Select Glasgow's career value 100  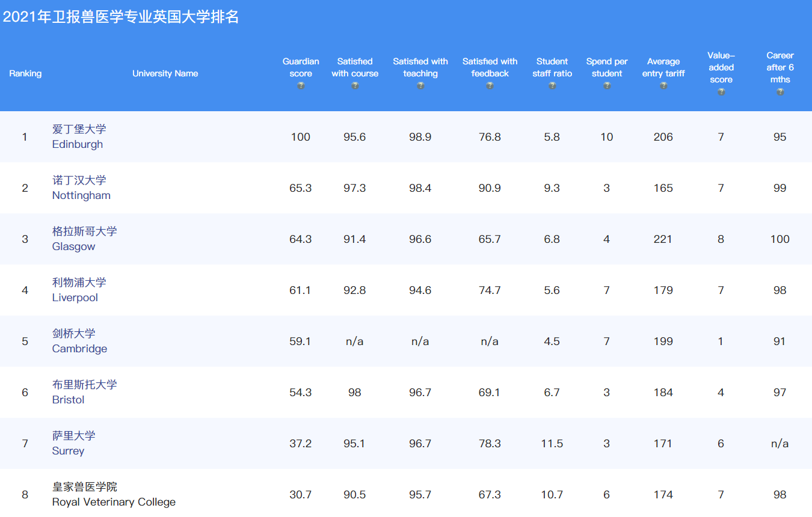(x=780, y=239)
